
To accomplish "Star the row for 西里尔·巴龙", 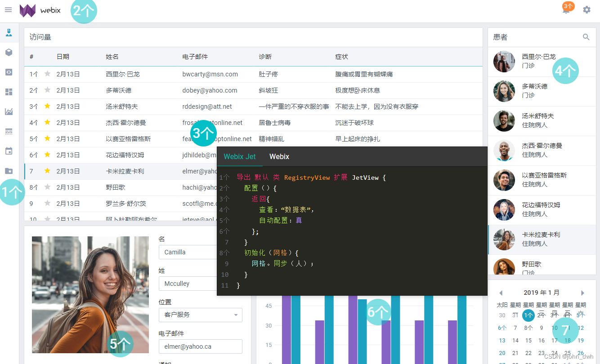I will [47, 74].
